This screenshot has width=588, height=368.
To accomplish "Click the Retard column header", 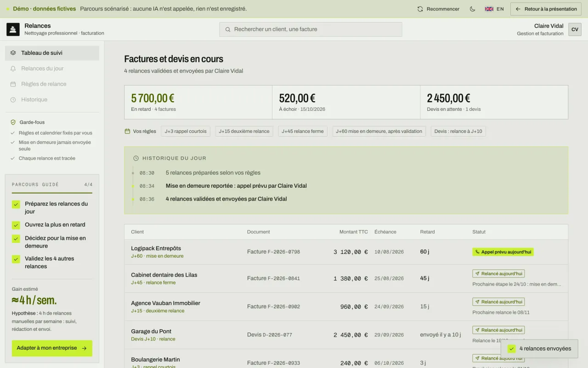I will point(427,232).
